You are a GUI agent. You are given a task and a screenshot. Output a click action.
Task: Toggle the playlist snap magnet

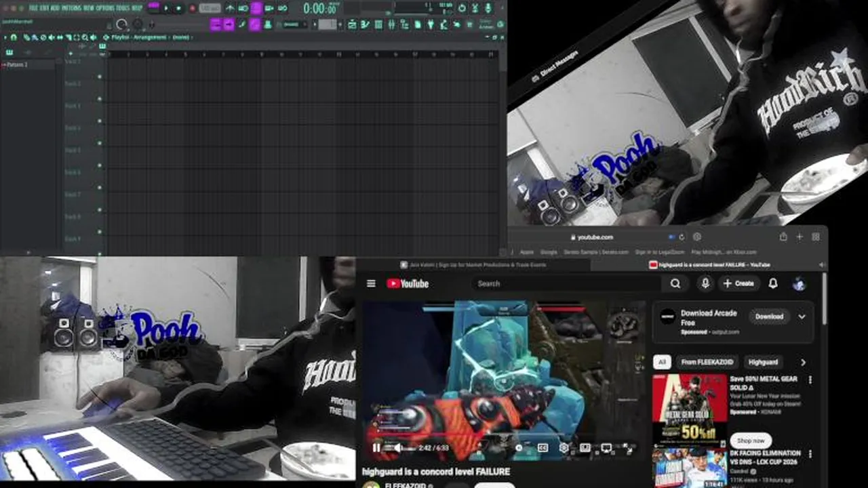[x=13, y=37]
